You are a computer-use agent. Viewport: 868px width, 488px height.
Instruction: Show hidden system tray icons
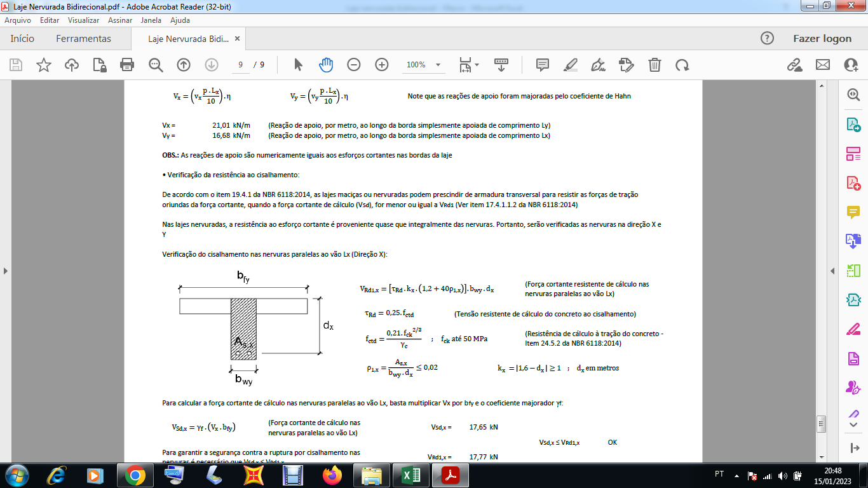tap(737, 475)
